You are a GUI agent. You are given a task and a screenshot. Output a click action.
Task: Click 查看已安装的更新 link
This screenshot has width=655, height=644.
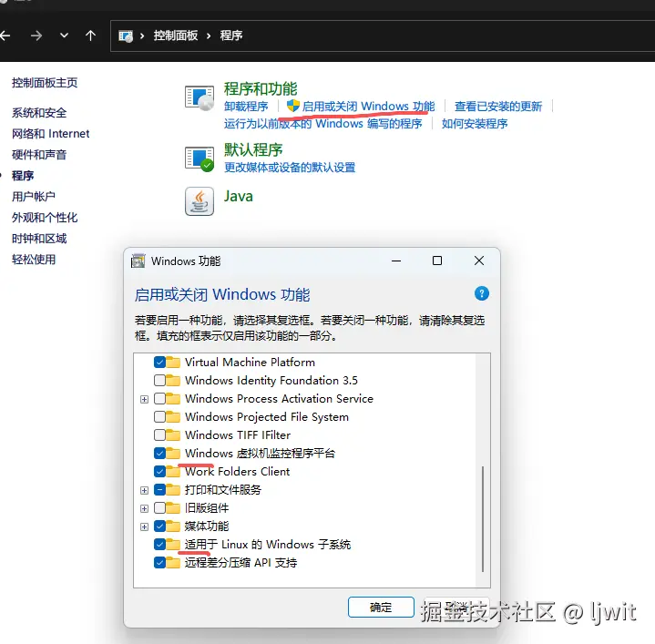pyautogui.click(x=498, y=106)
